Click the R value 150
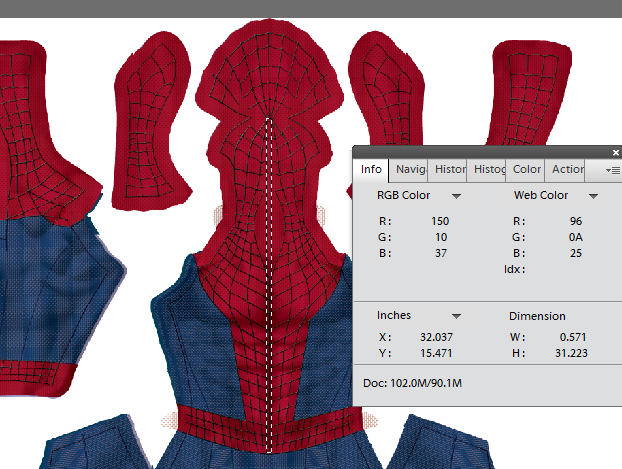Image resolution: width=622 pixels, height=469 pixels. pyautogui.click(x=440, y=221)
